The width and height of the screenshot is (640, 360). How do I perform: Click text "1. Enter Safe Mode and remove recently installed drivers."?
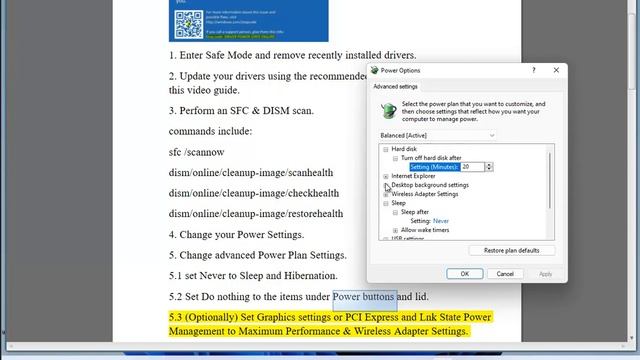pyautogui.click(x=293, y=55)
